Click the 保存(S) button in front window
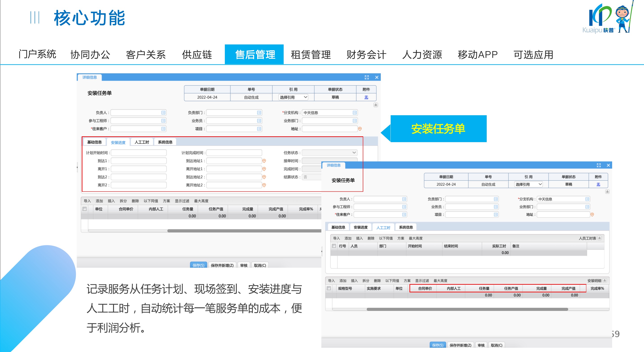 pyautogui.click(x=438, y=345)
